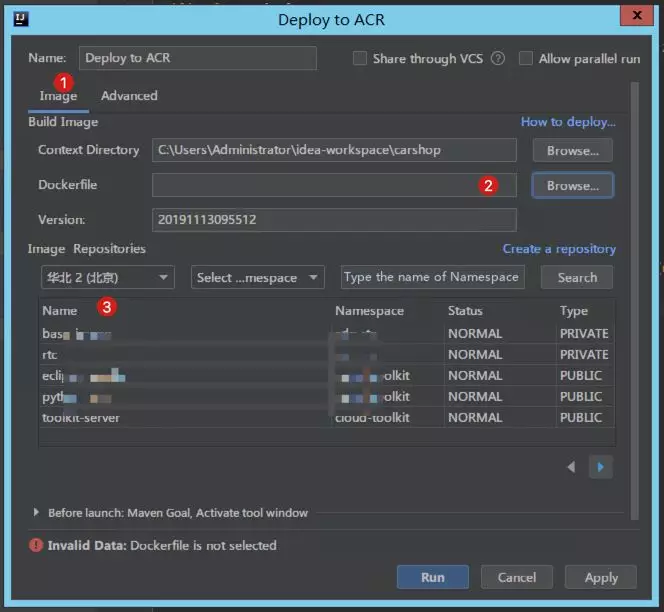Click Browse... for Dockerfile
This screenshot has width=664, height=612.
point(573,186)
